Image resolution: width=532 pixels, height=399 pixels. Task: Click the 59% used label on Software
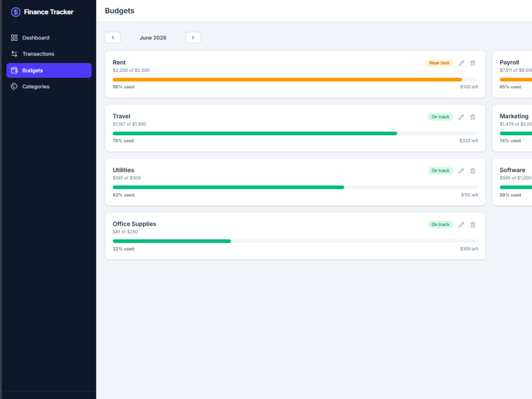point(510,195)
